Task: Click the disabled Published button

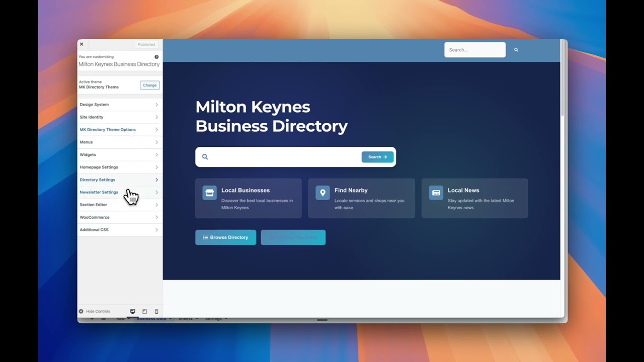Action: (146, 44)
